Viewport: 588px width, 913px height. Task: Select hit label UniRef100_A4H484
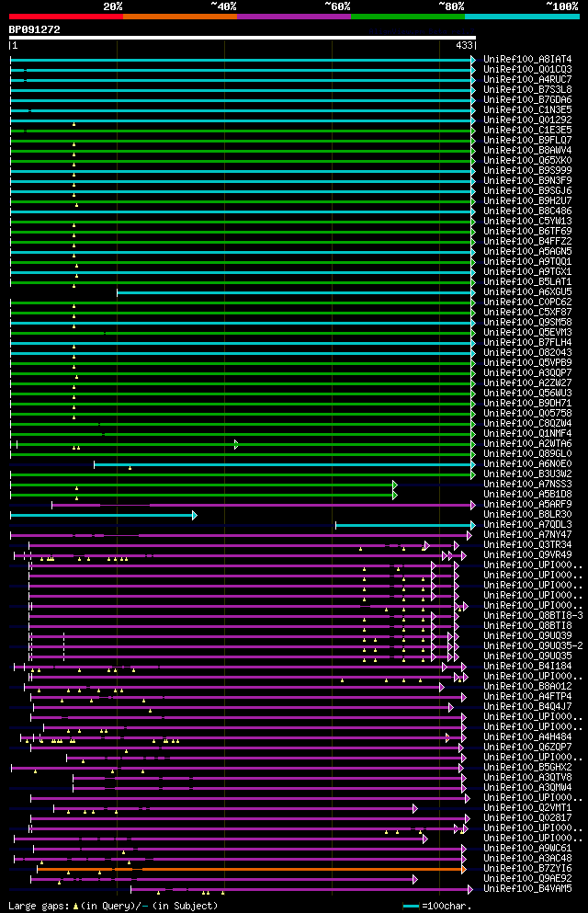pyautogui.click(x=527, y=737)
